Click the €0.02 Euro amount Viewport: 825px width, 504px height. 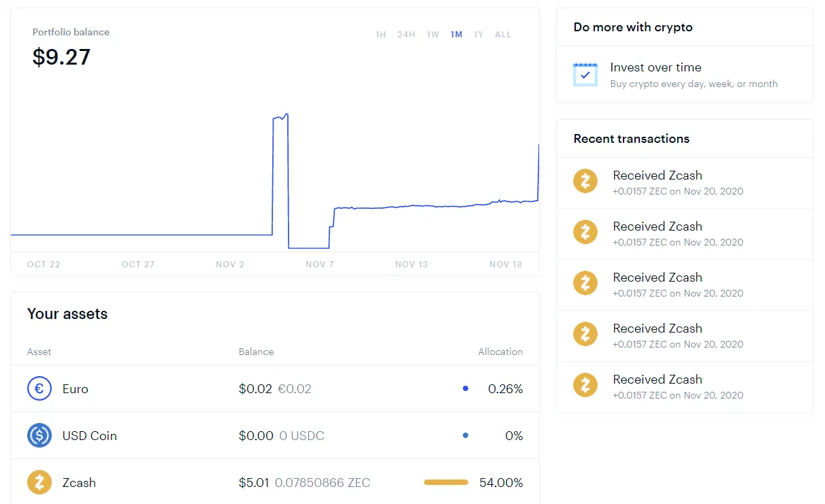(295, 389)
